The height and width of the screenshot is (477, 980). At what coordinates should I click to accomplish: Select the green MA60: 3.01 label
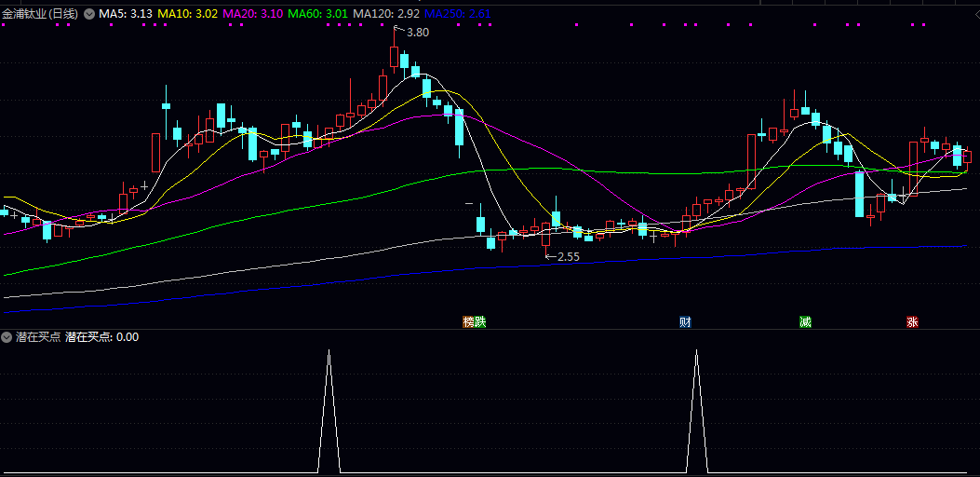318,14
